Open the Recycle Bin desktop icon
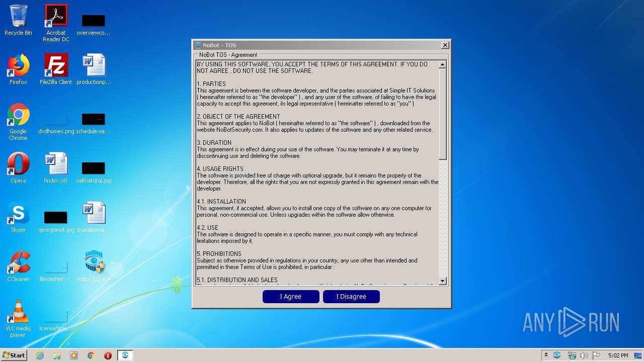Screen dimensions: 644x362 click(x=18, y=20)
